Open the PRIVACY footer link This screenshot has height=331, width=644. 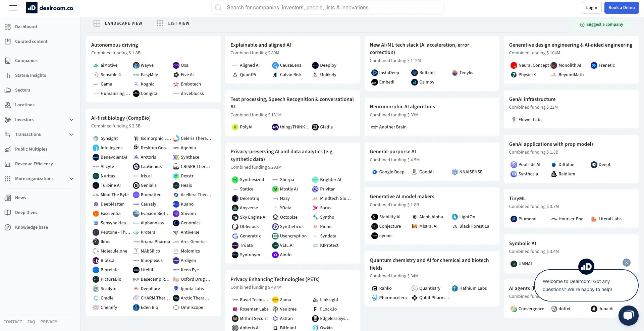coord(49,322)
